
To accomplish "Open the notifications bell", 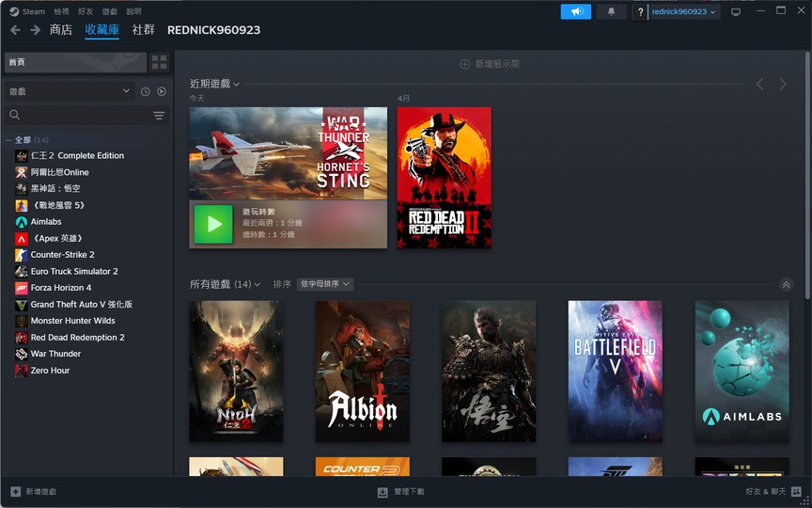I will point(611,11).
